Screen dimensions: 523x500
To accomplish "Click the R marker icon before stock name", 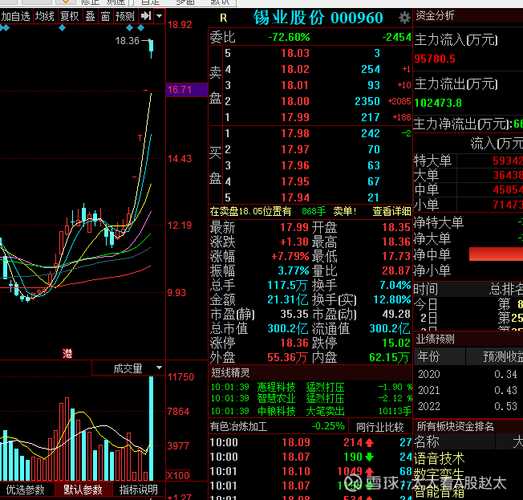I will click(223, 18).
